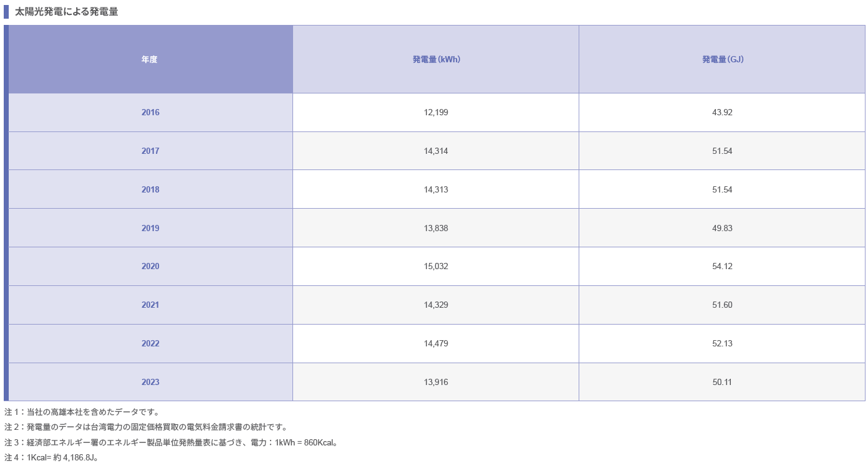
Task: Click the 12,199 kWh value cell
Action: coord(436,113)
